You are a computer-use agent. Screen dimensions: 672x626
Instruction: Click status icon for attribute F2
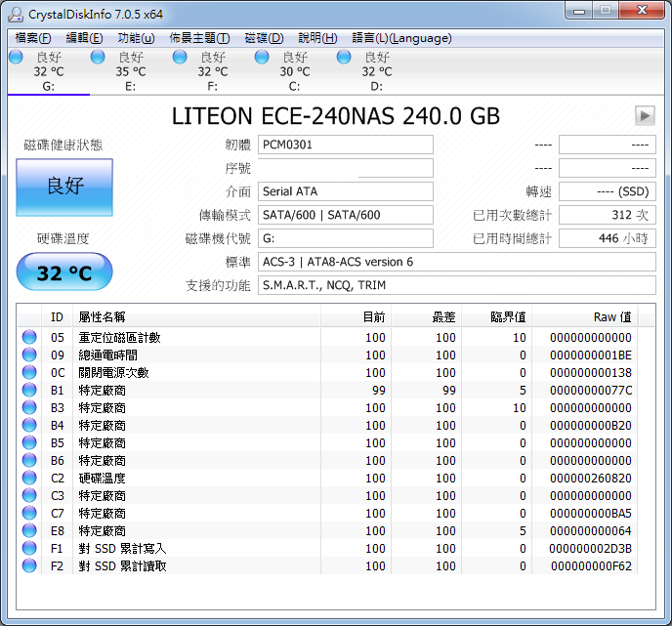coord(29,565)
